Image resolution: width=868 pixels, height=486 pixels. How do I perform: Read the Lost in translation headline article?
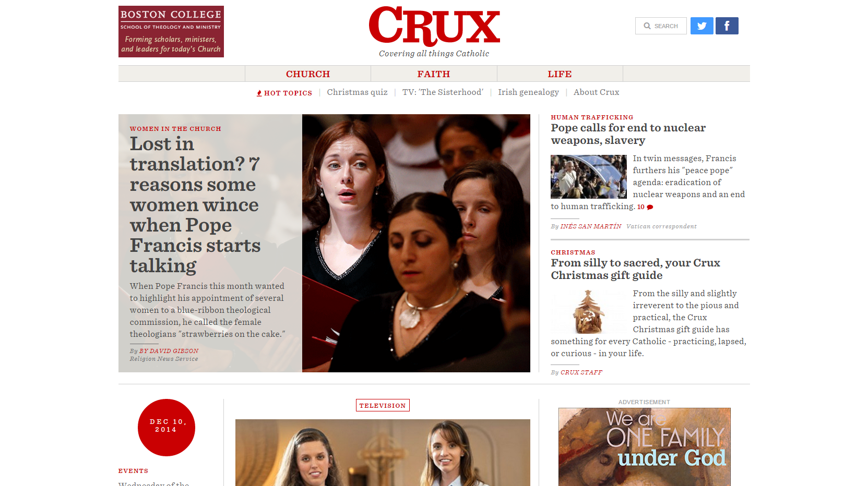click(195, 204)
